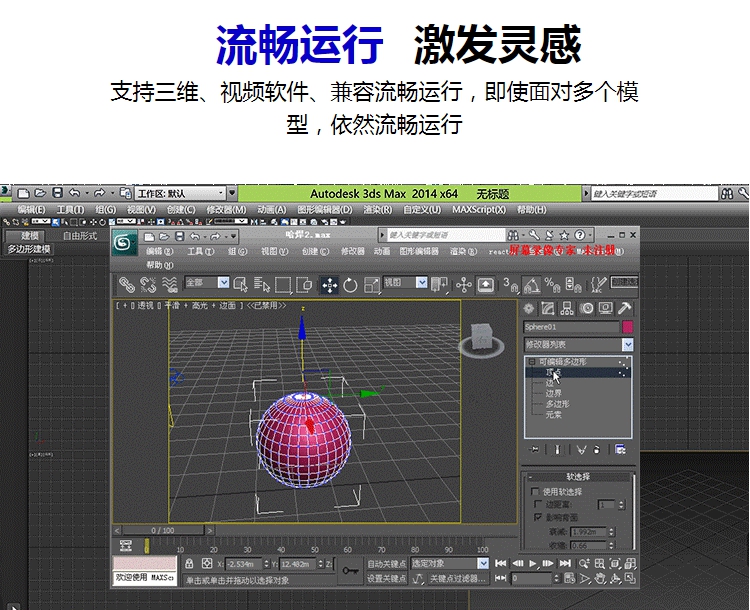750x610 pixels.
Task: Open the Utilities panel hammer tab
Action: point(625,309)
